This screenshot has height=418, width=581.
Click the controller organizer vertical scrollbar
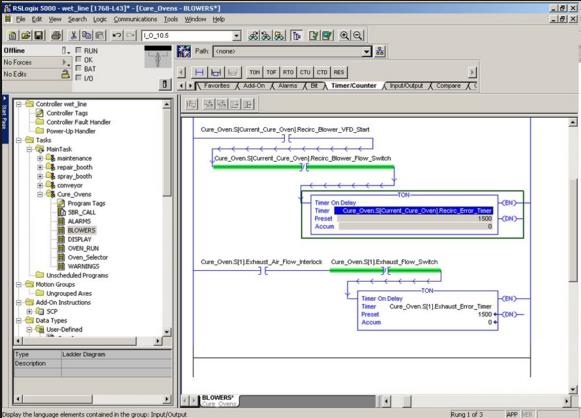(167, 218)
